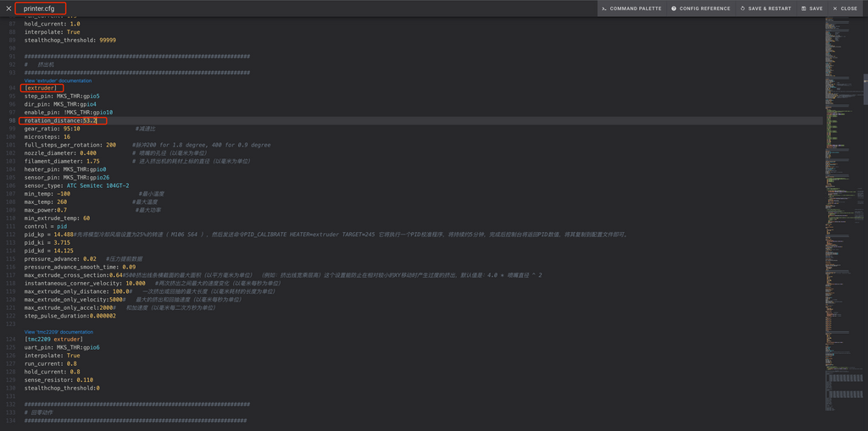Click the X icon beside printer.cfg
This screenshot has height=431, width=868.
tap(8, 8)
